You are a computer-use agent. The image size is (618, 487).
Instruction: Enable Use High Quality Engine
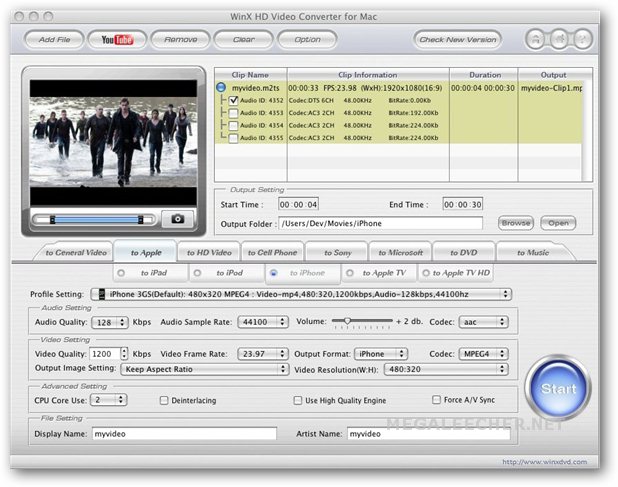coord(298,400)
